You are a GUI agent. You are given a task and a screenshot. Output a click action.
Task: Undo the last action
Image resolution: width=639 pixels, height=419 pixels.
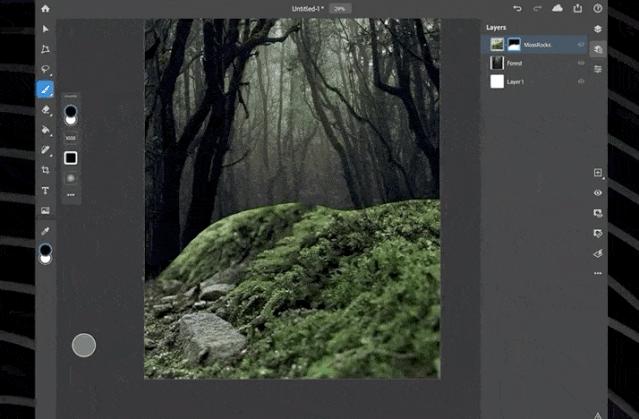tap(517, 9)
